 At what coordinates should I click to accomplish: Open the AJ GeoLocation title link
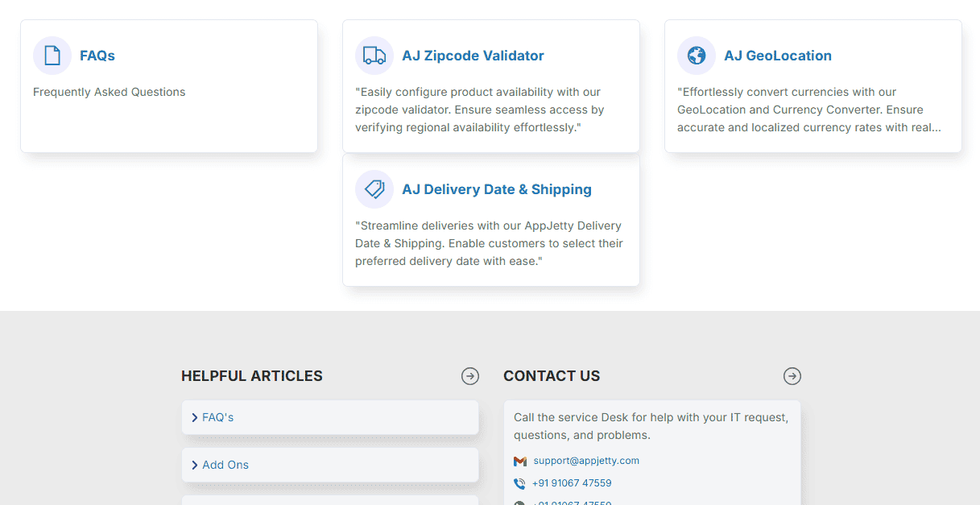777,56
